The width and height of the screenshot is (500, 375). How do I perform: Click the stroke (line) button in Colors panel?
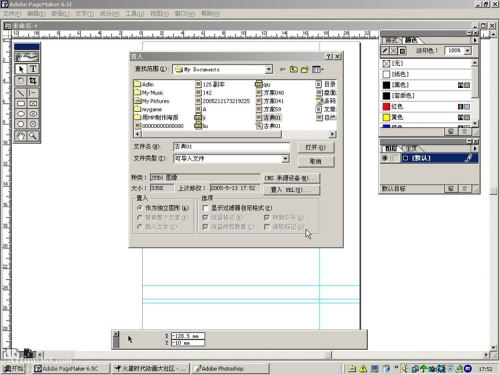coord(385,51)
